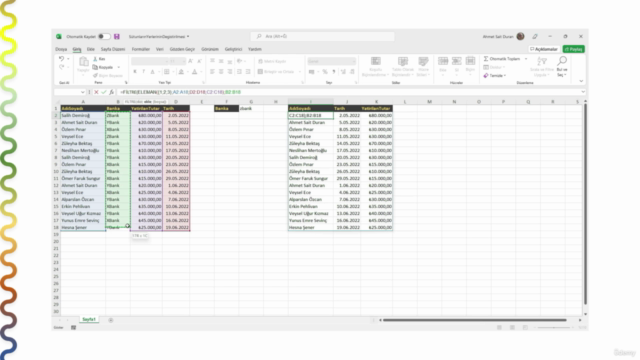Click the borders icon
This screenshot has width=640, height=360.
[167, 72]
